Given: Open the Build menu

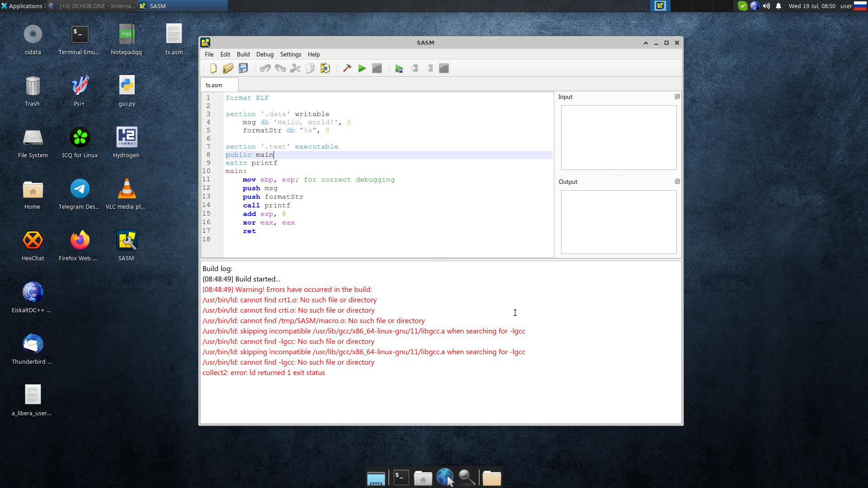Looking at the screenshot, I should pyautogui.click(x=243, y=54).
